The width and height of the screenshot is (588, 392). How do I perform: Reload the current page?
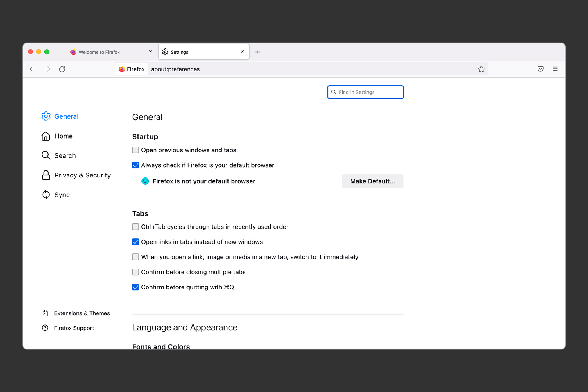click(x=62, y=69)
